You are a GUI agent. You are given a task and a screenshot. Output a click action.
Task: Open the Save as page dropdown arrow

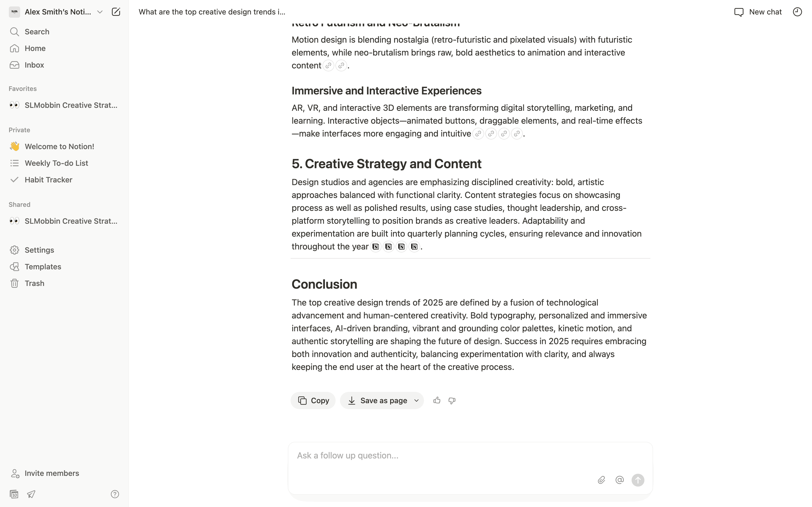[x=416, y=400]
